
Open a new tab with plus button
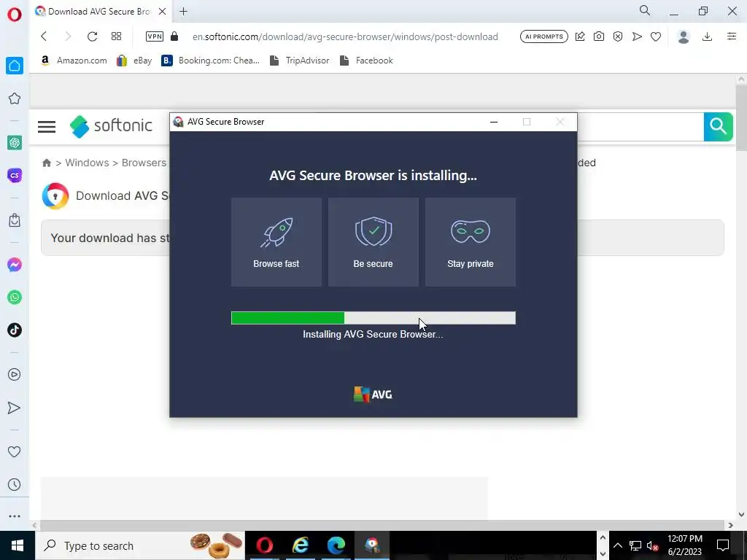tap(183, 12)
